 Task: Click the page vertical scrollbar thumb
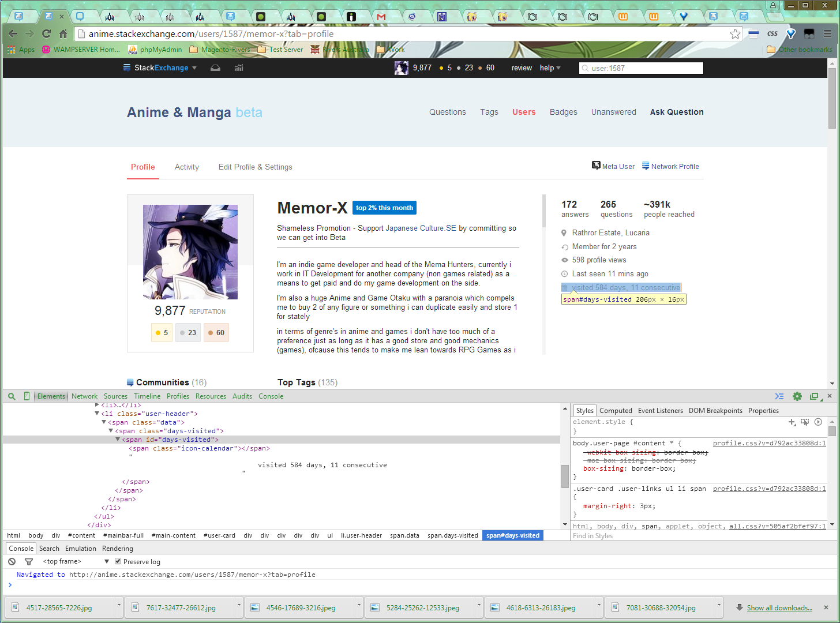pos(832,98)
